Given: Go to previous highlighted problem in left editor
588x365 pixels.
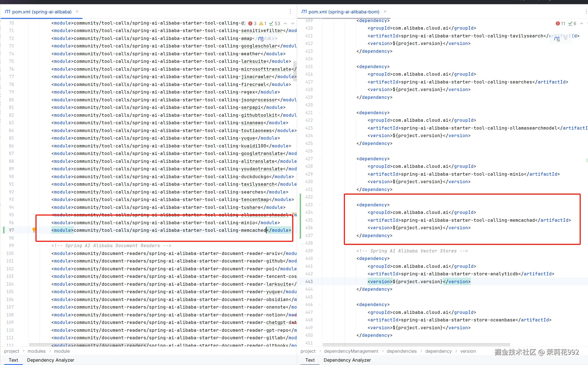Looking at the screenshot, I should click(x=285, y=23).
